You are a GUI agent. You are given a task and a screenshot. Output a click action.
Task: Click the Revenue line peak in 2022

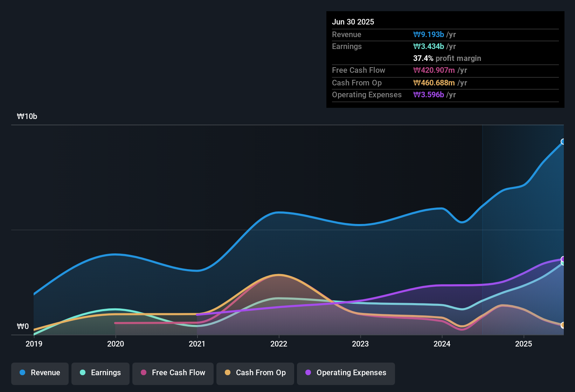[x=278, y=212]
